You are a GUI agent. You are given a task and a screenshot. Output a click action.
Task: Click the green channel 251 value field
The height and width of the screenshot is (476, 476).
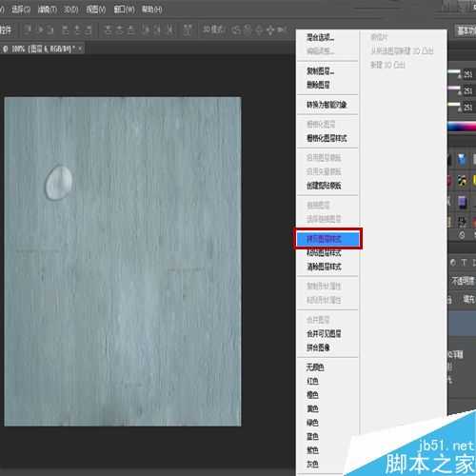coord(468,90)
